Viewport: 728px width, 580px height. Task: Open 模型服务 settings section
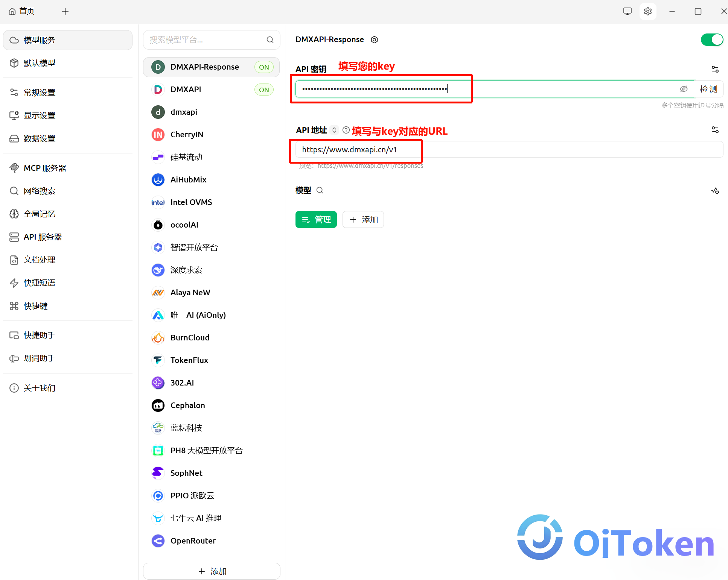pyautogui.click(x=68, y=40)
